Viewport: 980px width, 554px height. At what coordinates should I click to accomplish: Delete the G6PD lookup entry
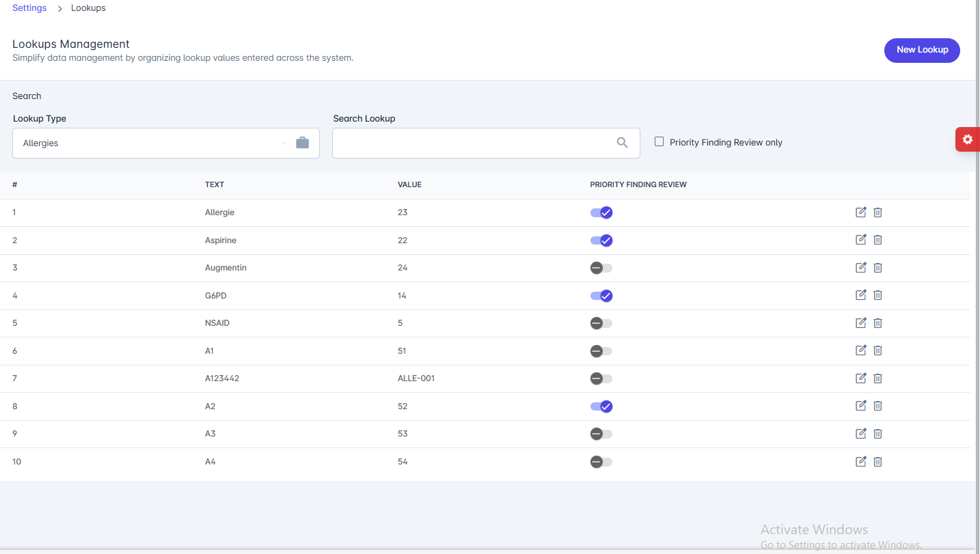coord(878,295)
